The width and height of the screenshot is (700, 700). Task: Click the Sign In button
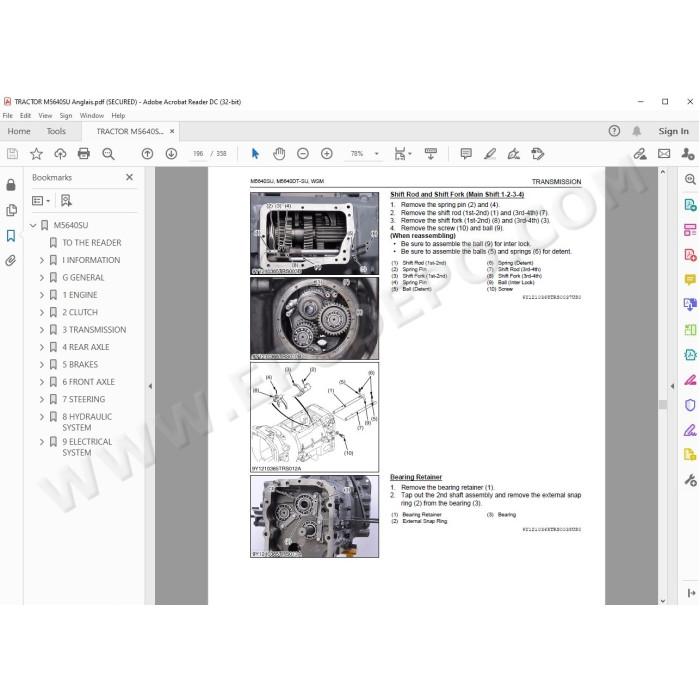[x=673, y=131]
